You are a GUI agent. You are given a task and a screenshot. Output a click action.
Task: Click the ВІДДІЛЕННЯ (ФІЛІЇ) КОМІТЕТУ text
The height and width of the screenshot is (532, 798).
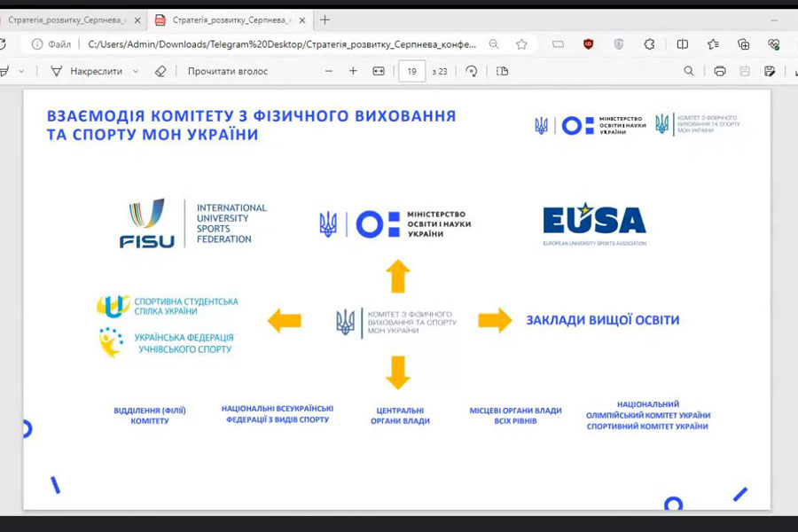click(x=150, y=416)
